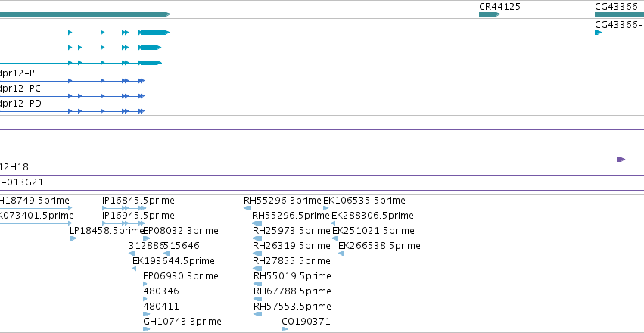This screenshot has width=644, height=333.
Task: Click the GH10743.3prime feature marker
Action: coord(147,329)
